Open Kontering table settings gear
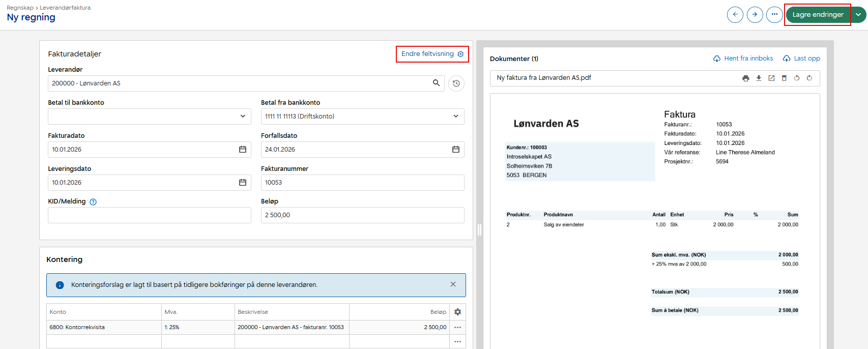The width and height of the screenshot is (868, 349). tap(457, 312)
